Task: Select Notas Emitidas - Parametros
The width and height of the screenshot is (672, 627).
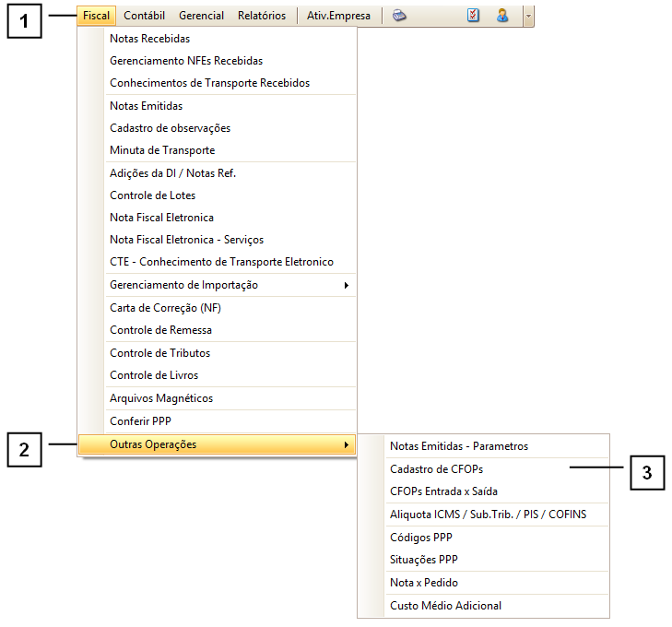Action: 459,445
